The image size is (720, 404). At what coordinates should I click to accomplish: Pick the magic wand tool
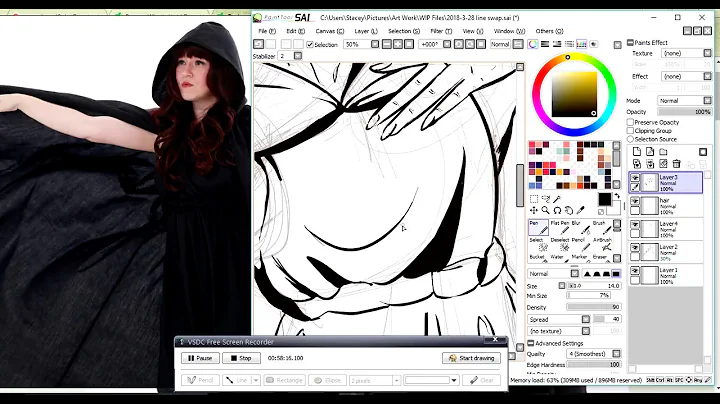point(557,199)
